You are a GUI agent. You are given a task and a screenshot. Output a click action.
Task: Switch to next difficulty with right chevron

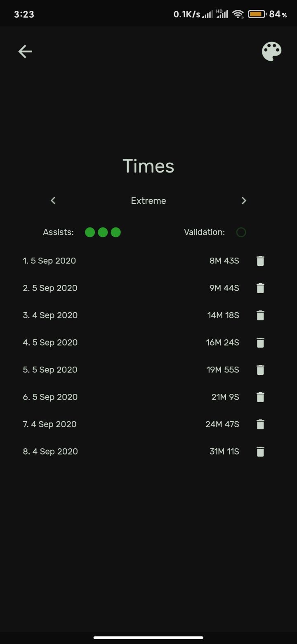(244, 201)
